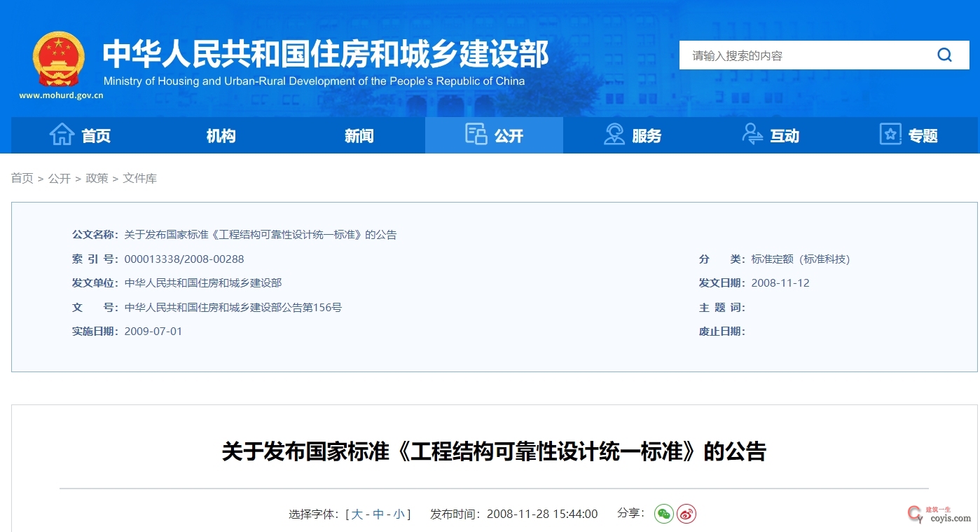Open the 公开 navigation tab

494,135
